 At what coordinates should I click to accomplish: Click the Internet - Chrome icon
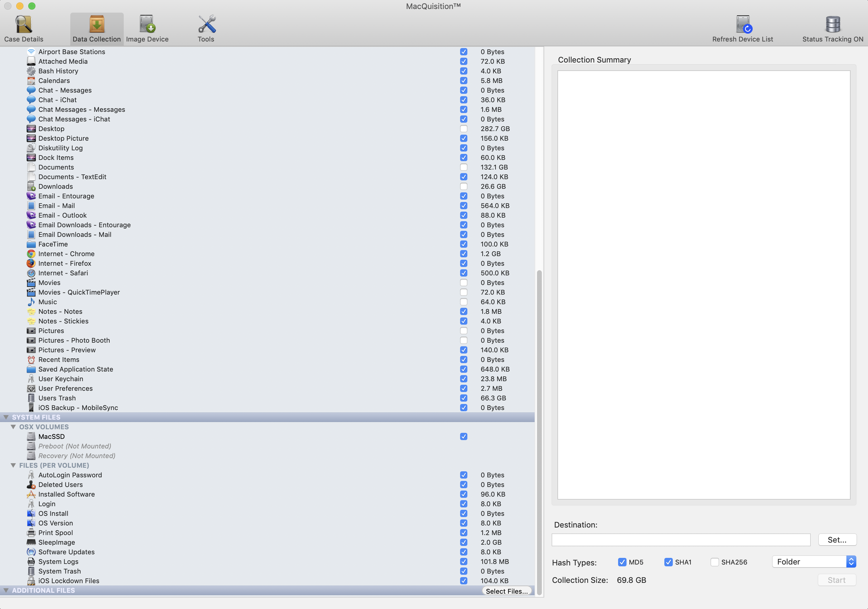31,254
